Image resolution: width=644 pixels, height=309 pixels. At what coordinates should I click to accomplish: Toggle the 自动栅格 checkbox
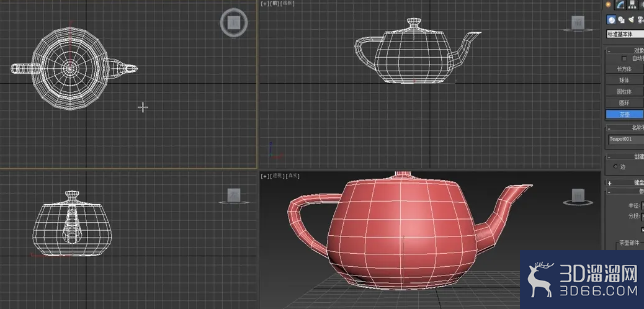624,59
